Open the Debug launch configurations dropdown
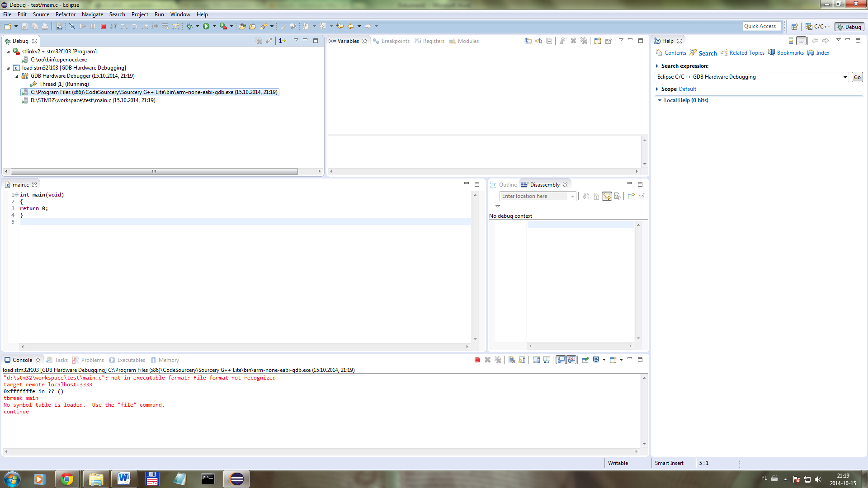This screenshot has width=868, height=488. [x=197, y=26]
